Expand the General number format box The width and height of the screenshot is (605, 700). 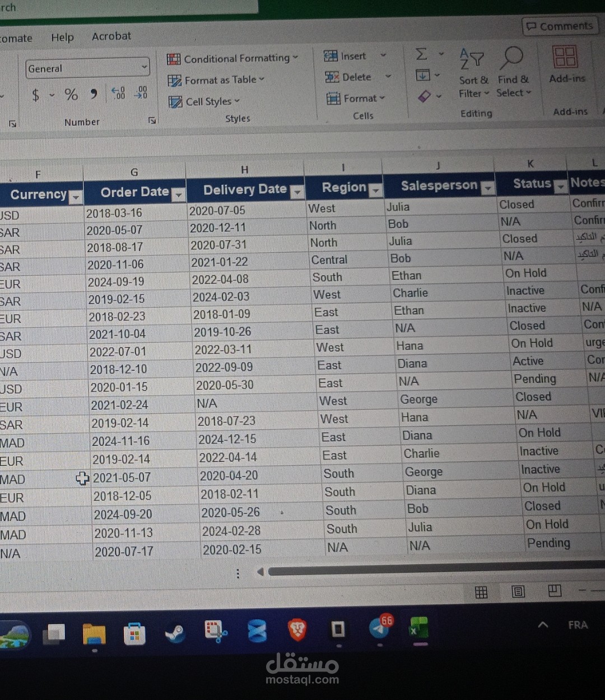click(x=145, y=67)
